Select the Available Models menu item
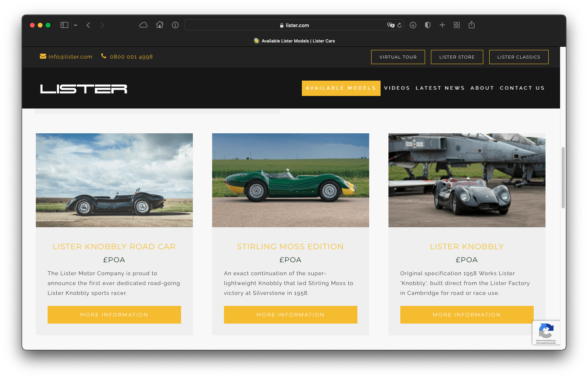Viewport: 588px width, 379px height. tap(341, 88)
